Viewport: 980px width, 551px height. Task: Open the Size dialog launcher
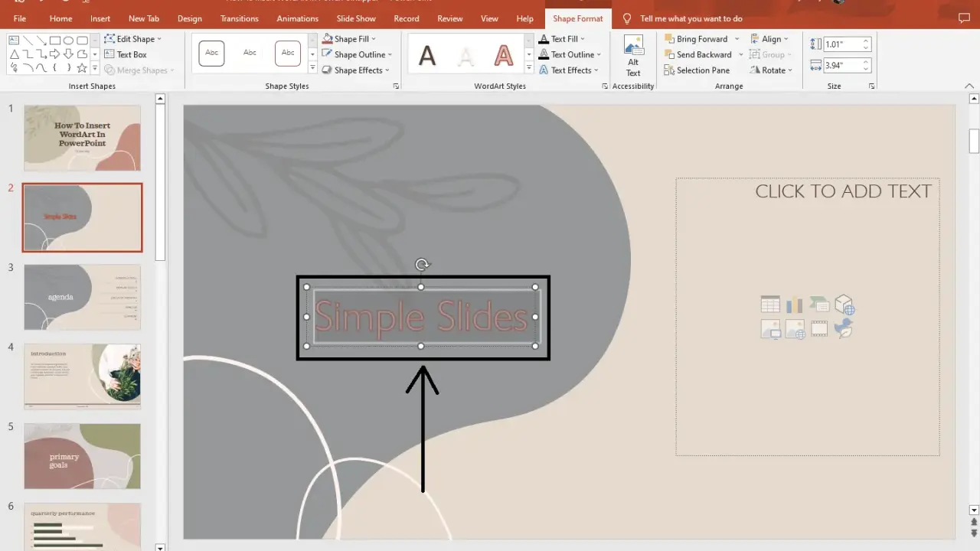(872, 86)
